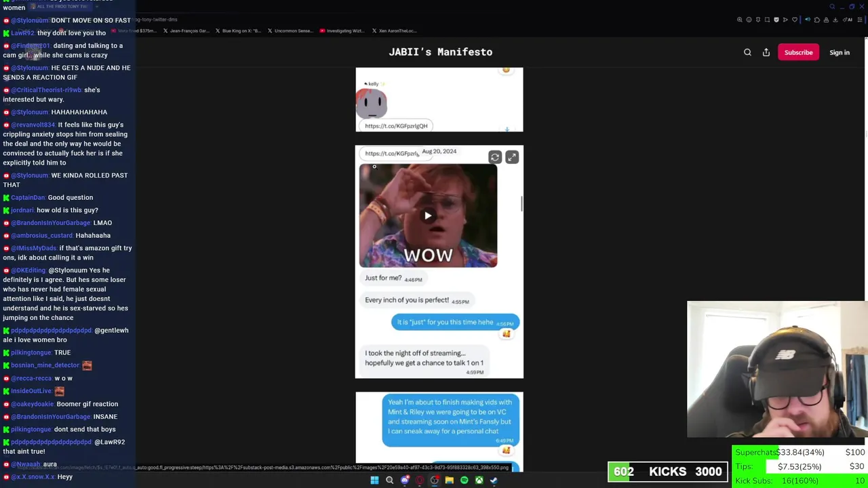Screen dimensions: 868x488
Task: Click the send arrow toolbar icon
Action: 785,20
